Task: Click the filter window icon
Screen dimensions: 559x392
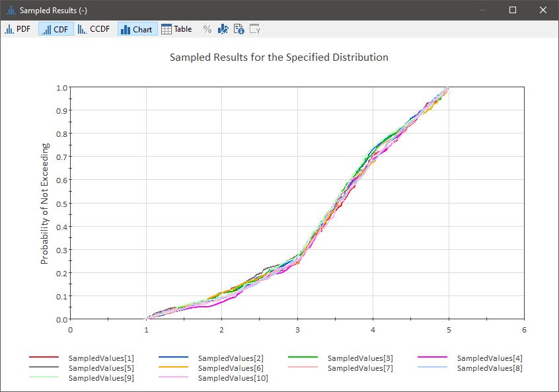Action: click(x=255, y=29)
